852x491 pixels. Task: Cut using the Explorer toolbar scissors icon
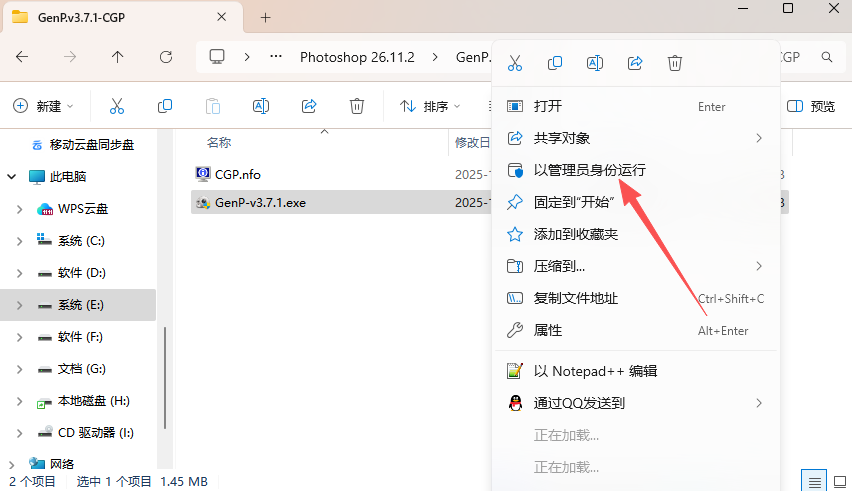117,106
